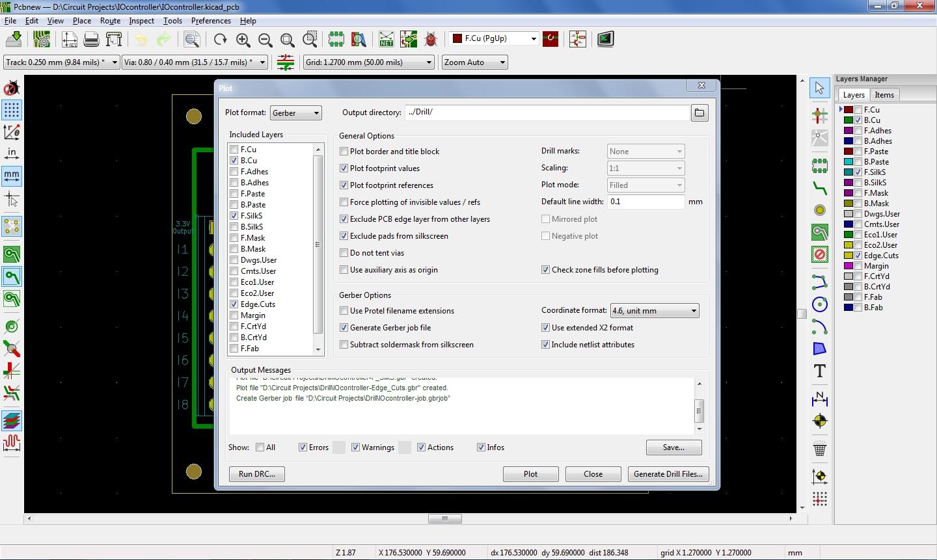
Task: Click the Save messages button
Action: pyautogui.click(x=673, y=447)
